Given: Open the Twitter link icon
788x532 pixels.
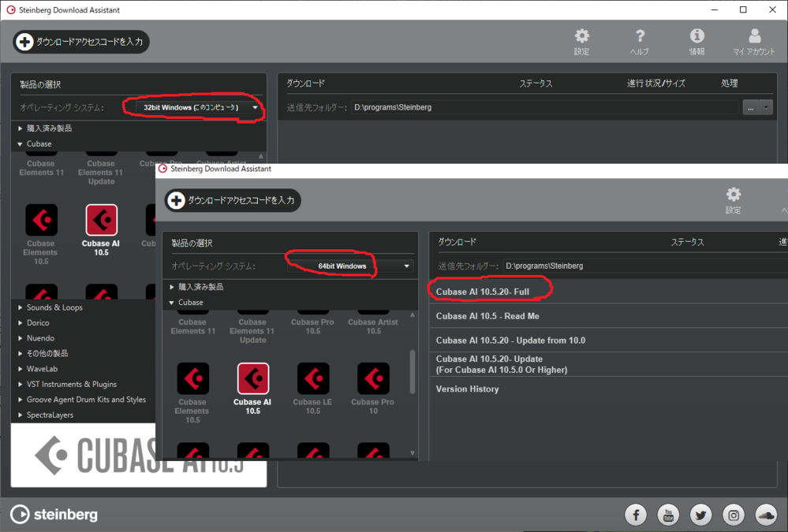Looking at the screenshot, I should 700,515.
